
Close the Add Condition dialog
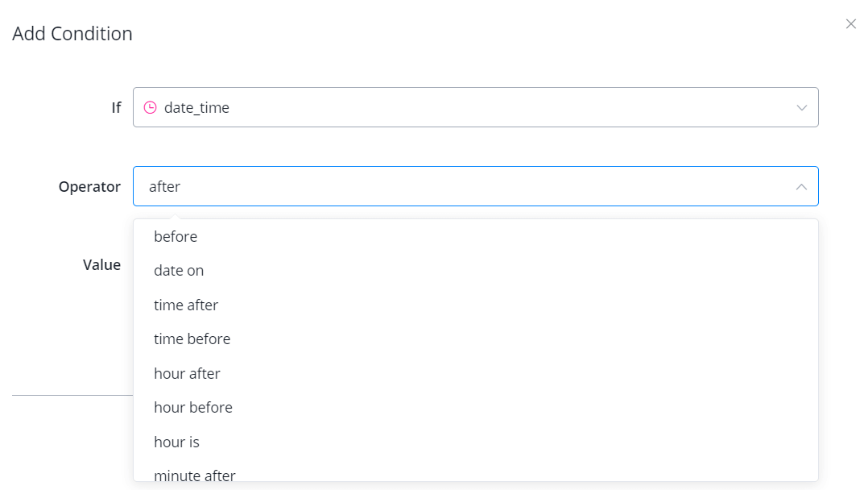(x=850, y=24)
